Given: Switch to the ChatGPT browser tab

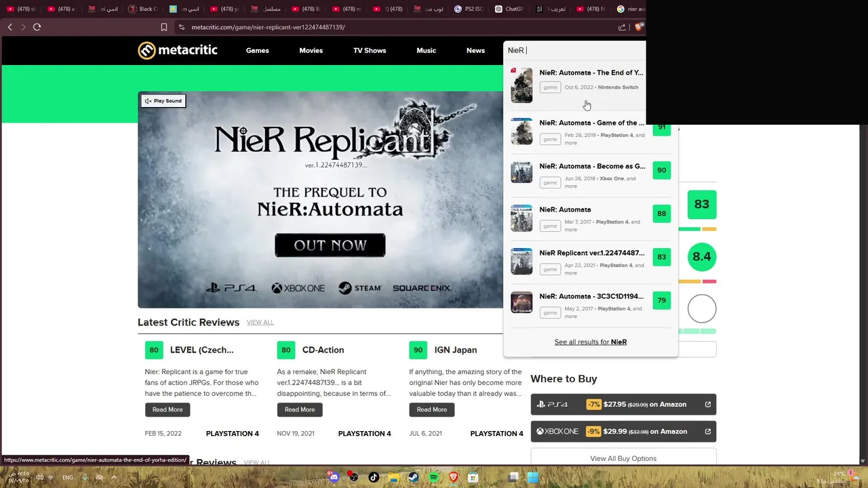Looking at the screenshot, I should (x=509, y=9).
